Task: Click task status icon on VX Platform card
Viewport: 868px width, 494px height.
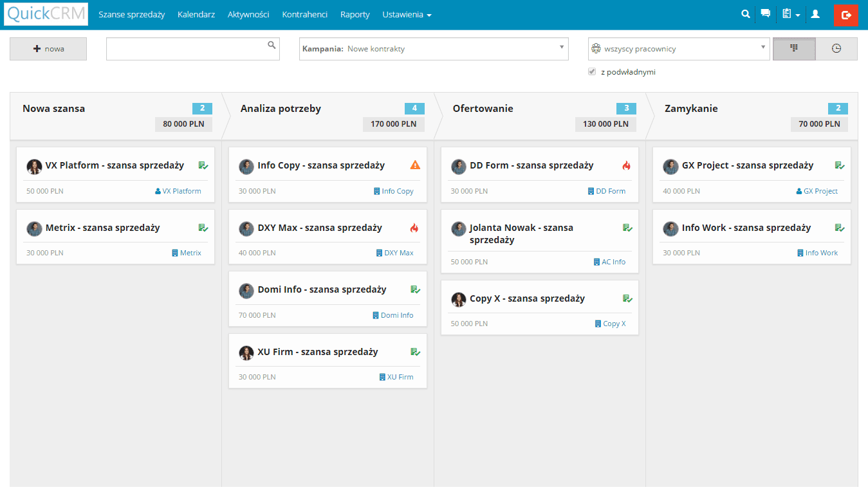Action: (203, 165)
